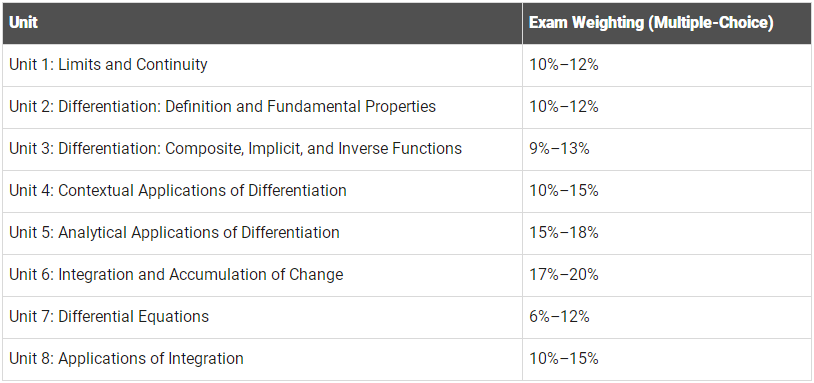The height and width of the screenshot is (383, 814).
Task: Click the 10%–12% weighting for Unit 2
Action: coord(564,106)
